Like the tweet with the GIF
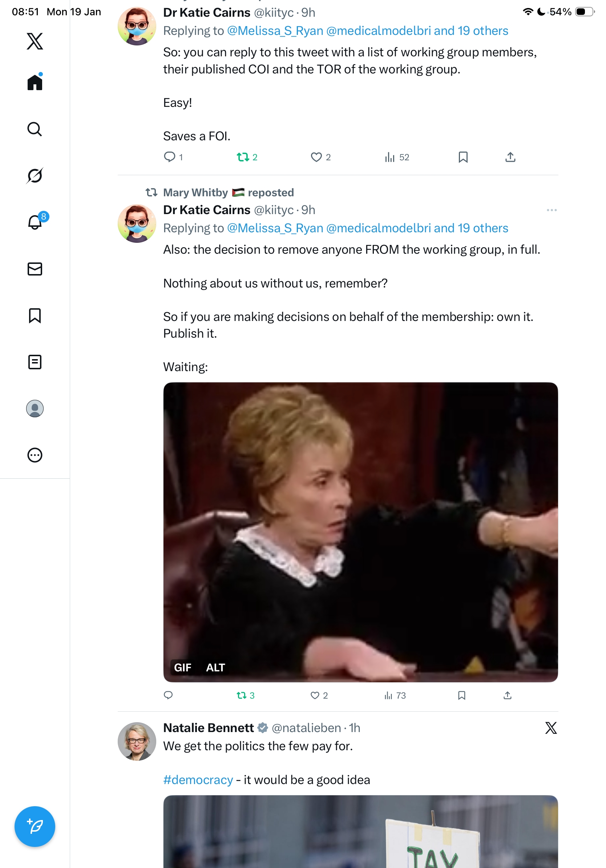Viewport: 606px width, 868px height. (315, 695)
